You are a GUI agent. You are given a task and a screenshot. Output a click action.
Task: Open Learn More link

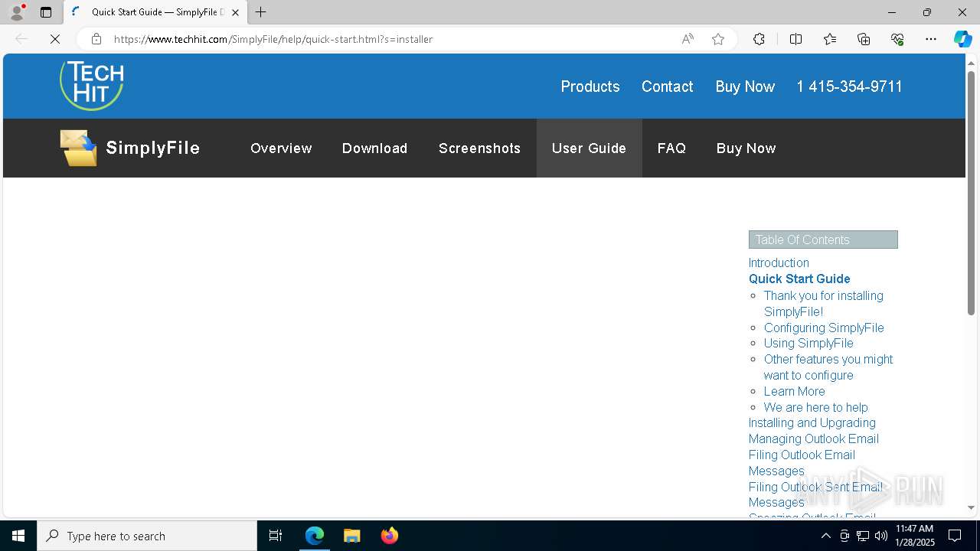click(x=795, y=391)
